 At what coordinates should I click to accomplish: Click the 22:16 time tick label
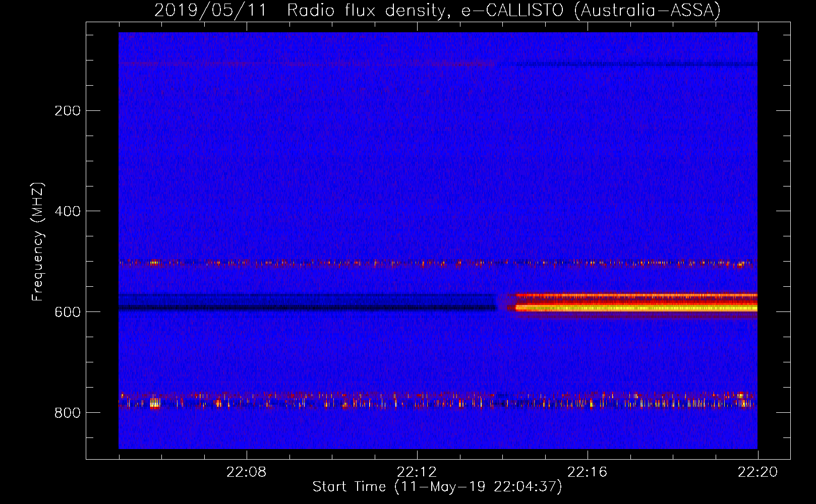588,472
